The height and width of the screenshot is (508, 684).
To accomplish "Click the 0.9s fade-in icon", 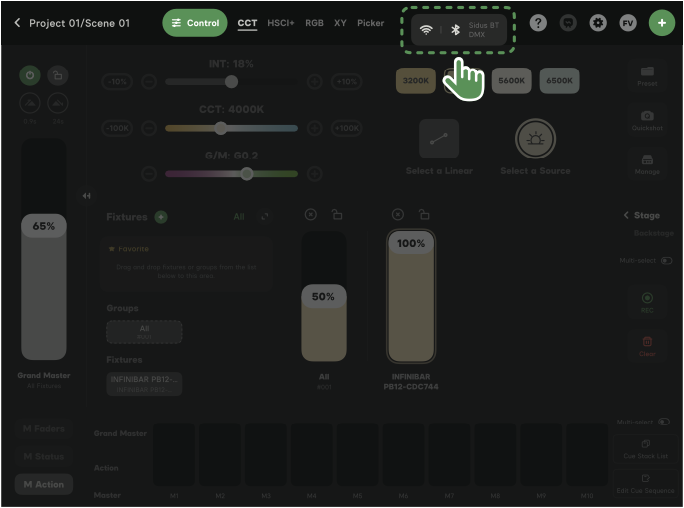I will pos(30,103).
